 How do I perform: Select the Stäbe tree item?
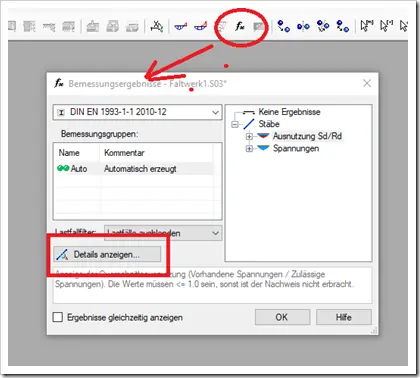click(x=269, y=124)
